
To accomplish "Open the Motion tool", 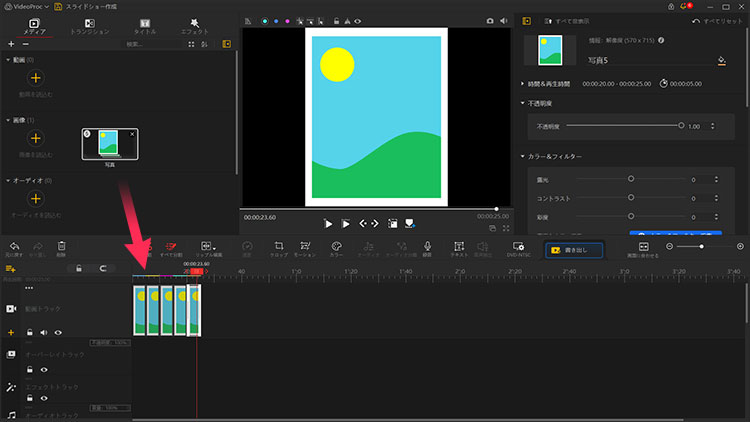I will [x=306, y=246].
